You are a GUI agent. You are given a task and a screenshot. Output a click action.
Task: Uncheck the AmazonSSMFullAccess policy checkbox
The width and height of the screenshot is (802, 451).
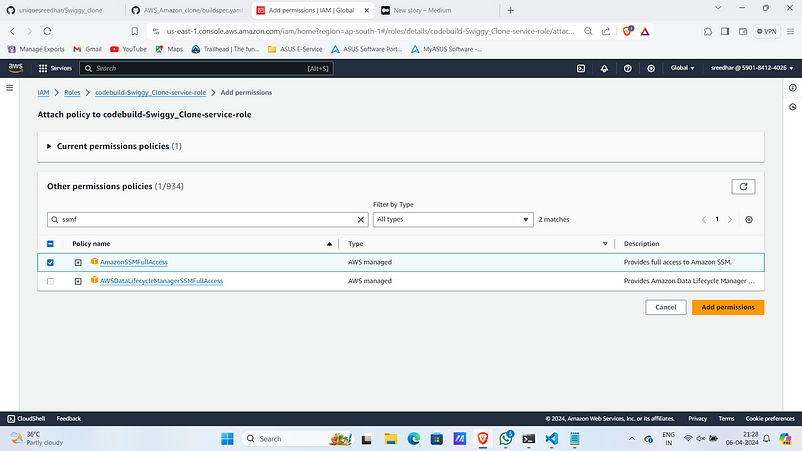pos(50,262)
